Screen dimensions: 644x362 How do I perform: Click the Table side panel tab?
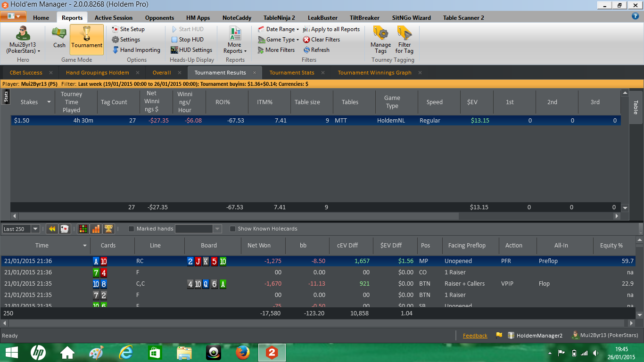point(636,107)
